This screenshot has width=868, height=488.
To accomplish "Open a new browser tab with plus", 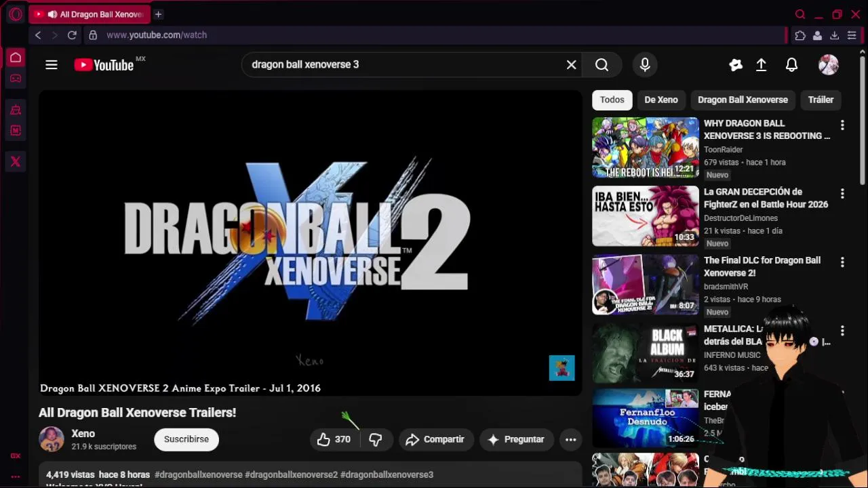I will point(158,14).
